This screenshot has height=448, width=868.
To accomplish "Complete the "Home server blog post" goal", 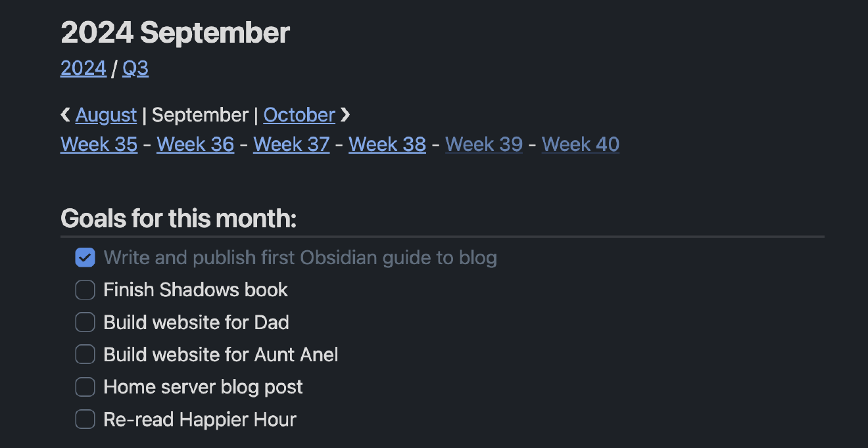I will click(85, 386).
